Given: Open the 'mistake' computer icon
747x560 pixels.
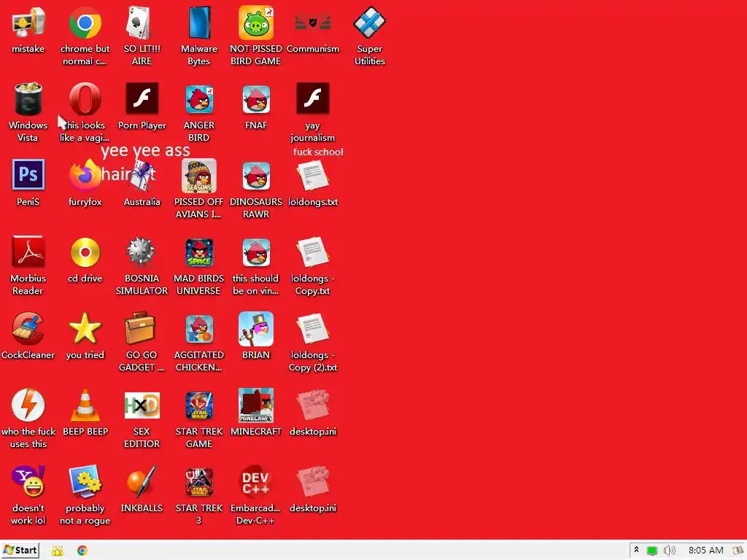Looking at the screenshot, I should point(28,23).
